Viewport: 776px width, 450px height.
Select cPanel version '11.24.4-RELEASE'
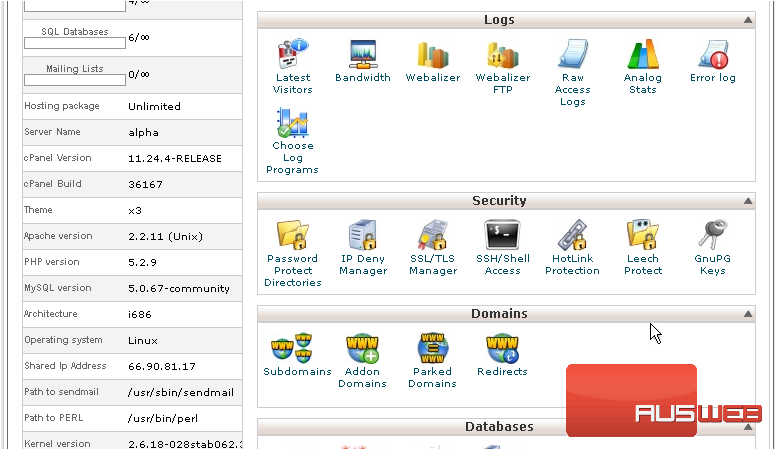pyautogui.click(x=175, y=158)
